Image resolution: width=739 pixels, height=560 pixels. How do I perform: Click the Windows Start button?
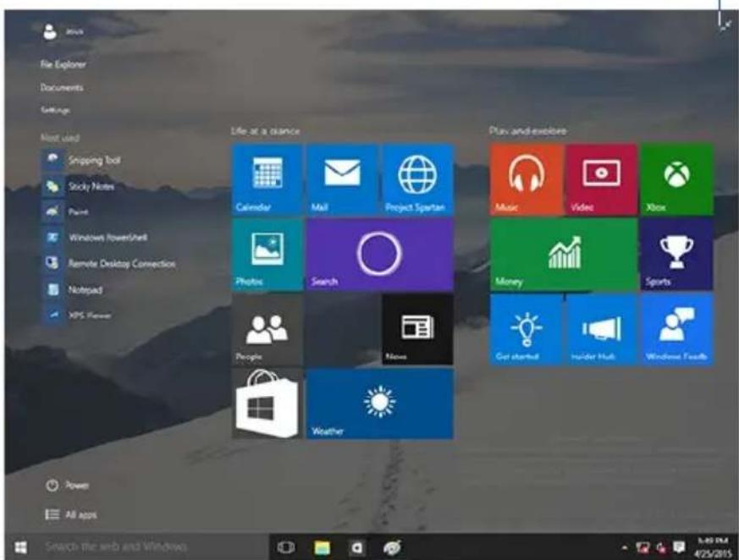(19, 546)
